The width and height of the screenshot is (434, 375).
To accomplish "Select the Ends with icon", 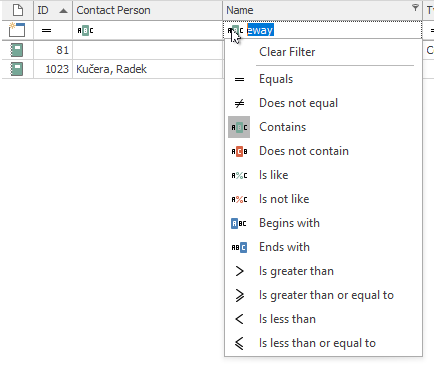I will [239, 247].
